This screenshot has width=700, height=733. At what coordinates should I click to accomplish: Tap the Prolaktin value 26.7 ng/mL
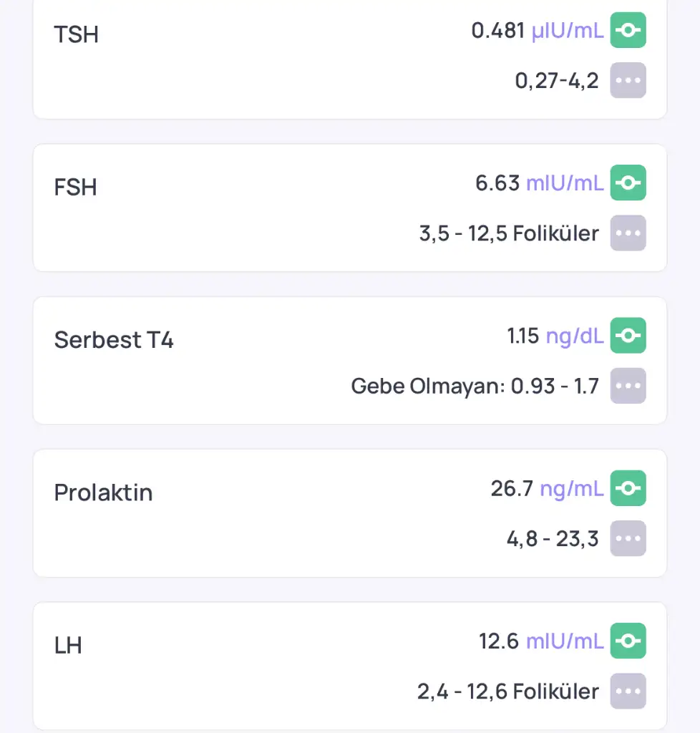pos(547,488)
